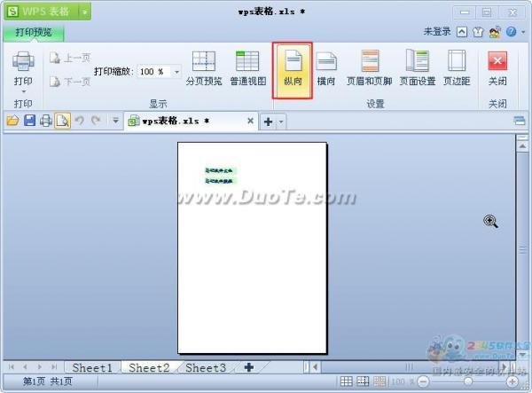
Task: Click the redo arrow icon
Action: pyautogui.click(x=96, y=120)
